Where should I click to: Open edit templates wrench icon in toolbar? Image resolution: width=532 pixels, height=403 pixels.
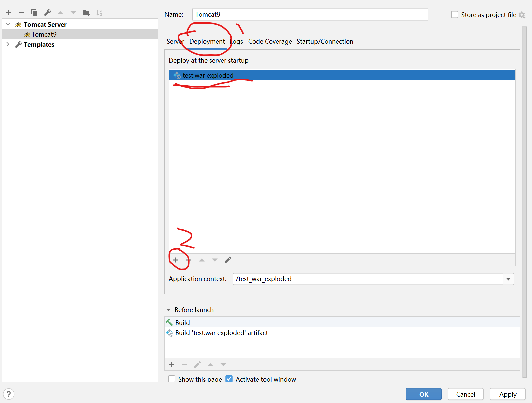click(x=47, y=13)
